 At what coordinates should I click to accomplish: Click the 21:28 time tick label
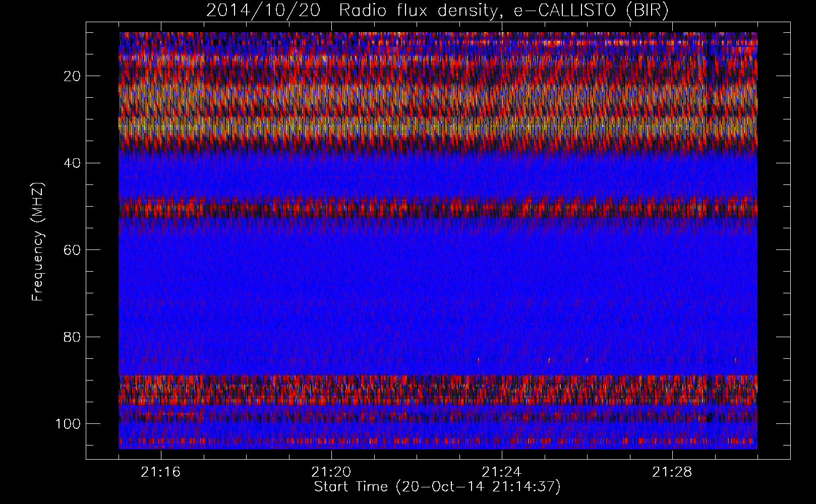click(x=672, y=472)
